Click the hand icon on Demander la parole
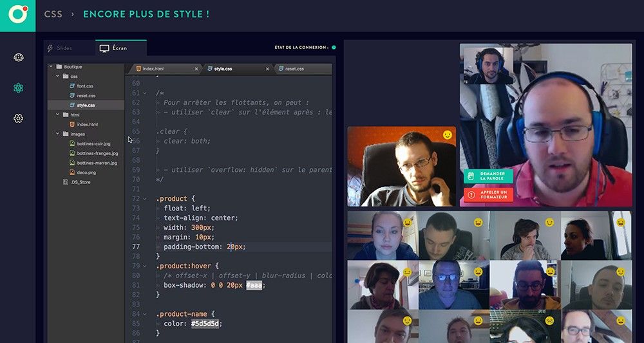The height and width of the screenshot is (343, 644). (471, 176)
